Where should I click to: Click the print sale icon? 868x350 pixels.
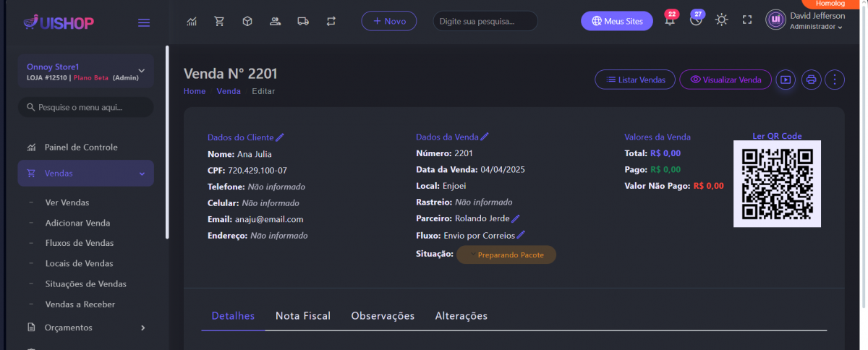pyautogui.click(x=811, y=80)
